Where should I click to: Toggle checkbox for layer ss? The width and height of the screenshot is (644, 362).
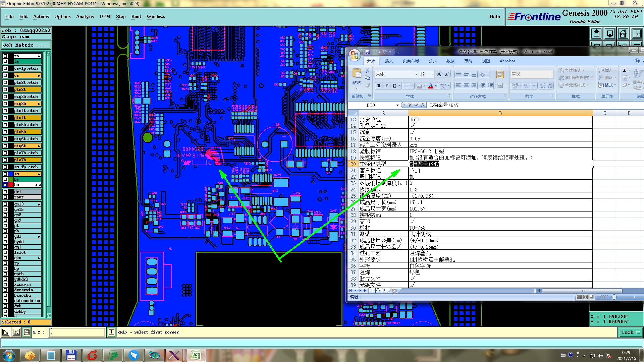5,174
